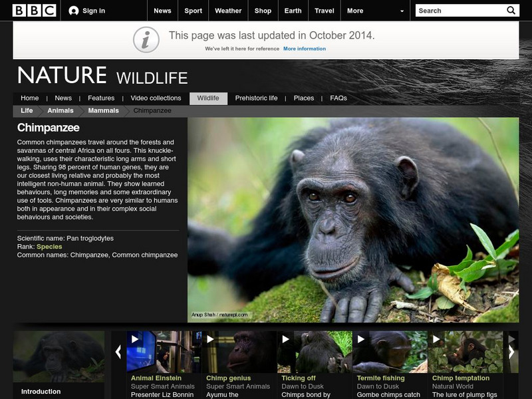Image resolution: width=532 pixels, height=399 pixels.
Task: Open the More information link
Action: (x=305, y=49)
